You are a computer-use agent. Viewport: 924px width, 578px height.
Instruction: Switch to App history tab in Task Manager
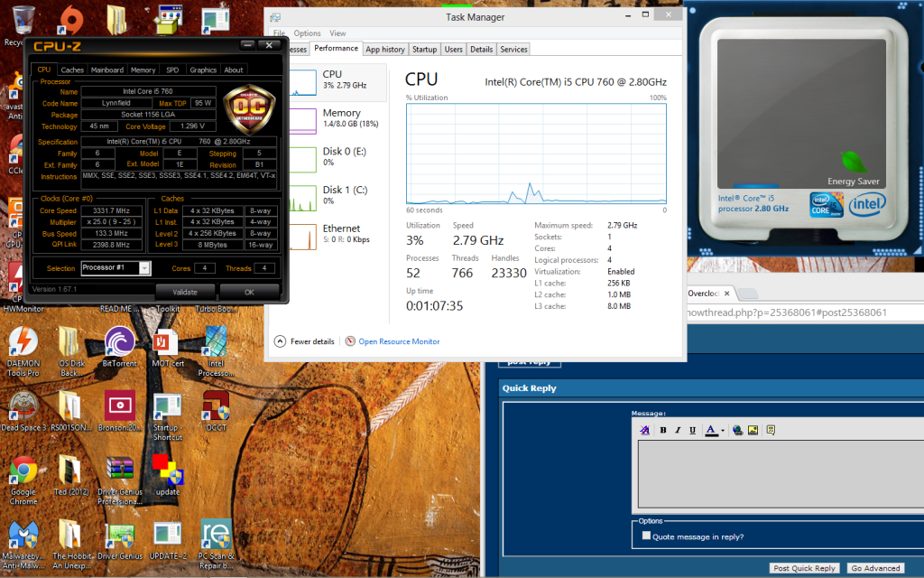pyautogui.click(x=384, y=50)
